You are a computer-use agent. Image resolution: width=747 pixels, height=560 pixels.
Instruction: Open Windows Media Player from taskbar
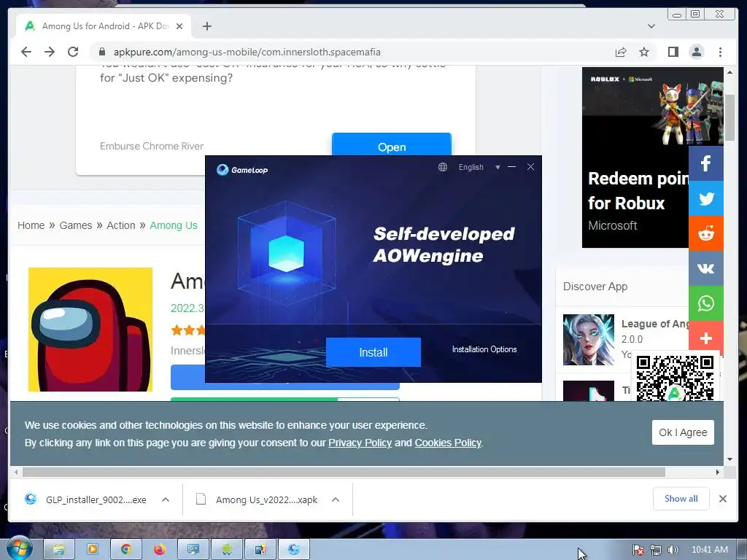pyautogui.click(x=93, y=550)
